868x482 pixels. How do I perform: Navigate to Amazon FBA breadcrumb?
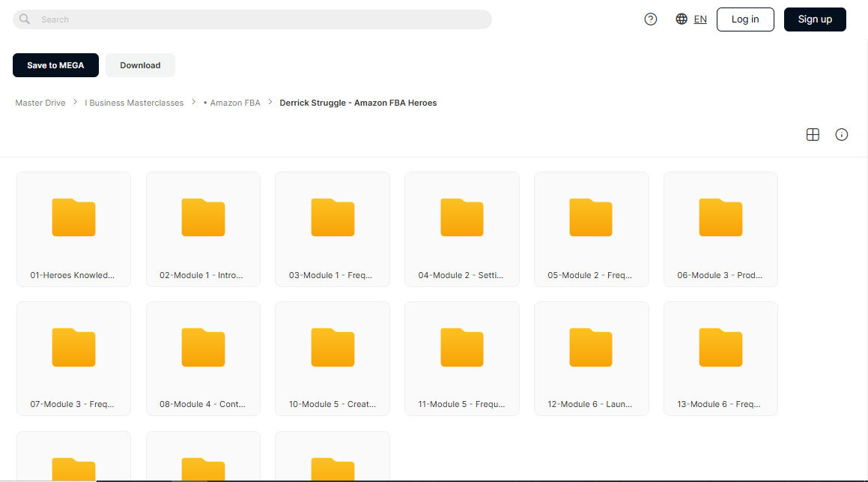[231, 103]
